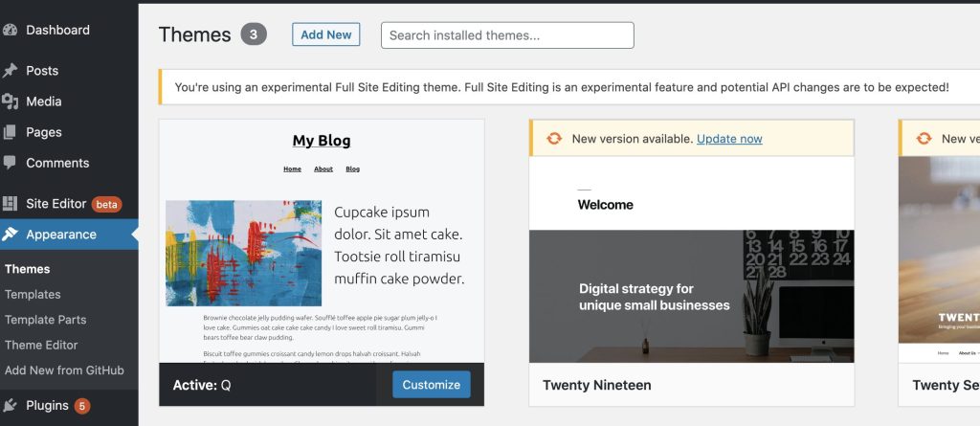980x426 pixels.
Task: Open Theme Editor from sidebar
Action: coord(41,345)
